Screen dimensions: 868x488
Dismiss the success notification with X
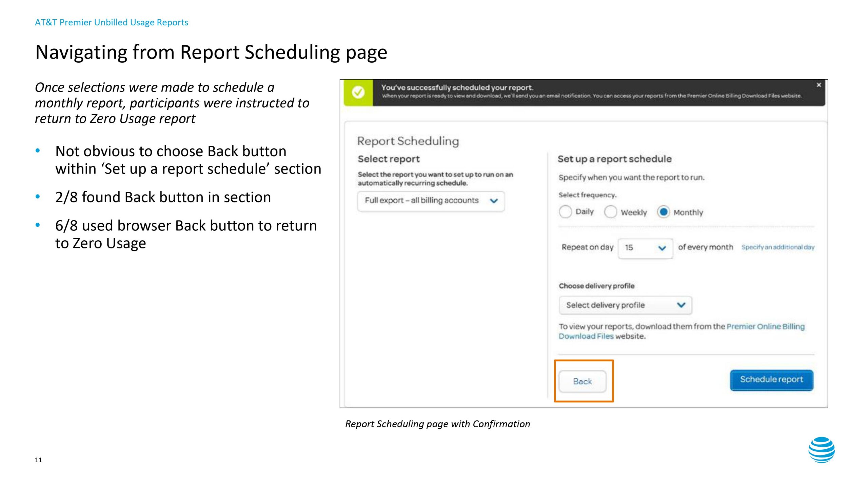click(818, 85)
